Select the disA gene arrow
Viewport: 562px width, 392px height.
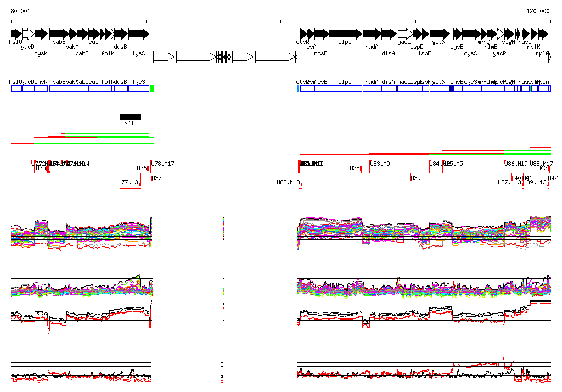(x=389, y=34)
